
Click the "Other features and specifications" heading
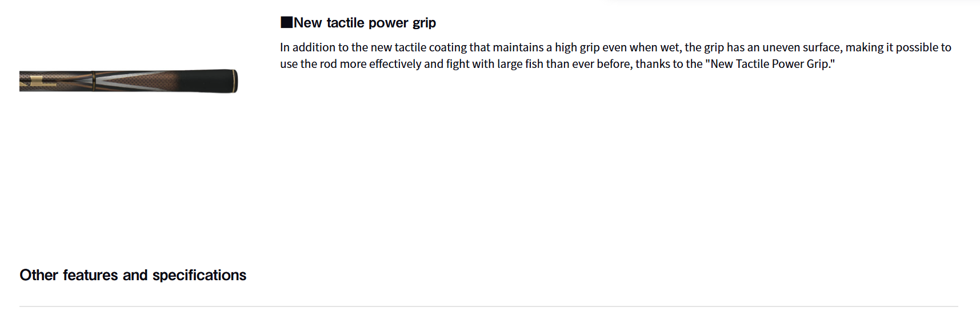click(x=133, y=275)
